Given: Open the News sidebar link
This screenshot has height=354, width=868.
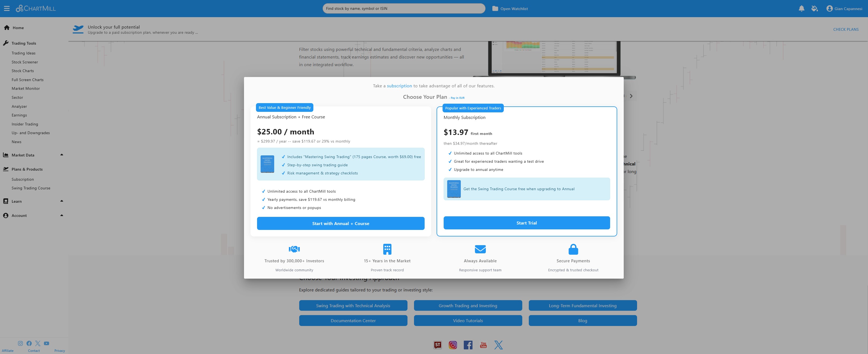Looking at the screenshot, I should tap(17, 141).
